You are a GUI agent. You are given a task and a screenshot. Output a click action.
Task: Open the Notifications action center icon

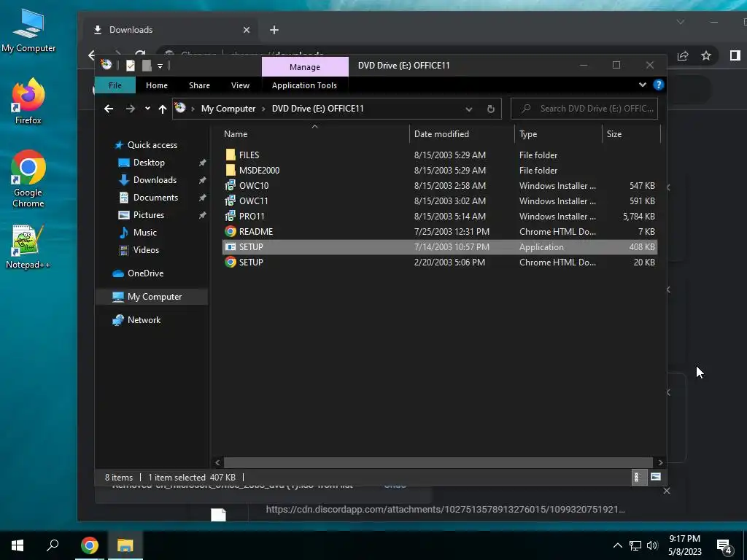pyautogui.click(x=724, y=545)
